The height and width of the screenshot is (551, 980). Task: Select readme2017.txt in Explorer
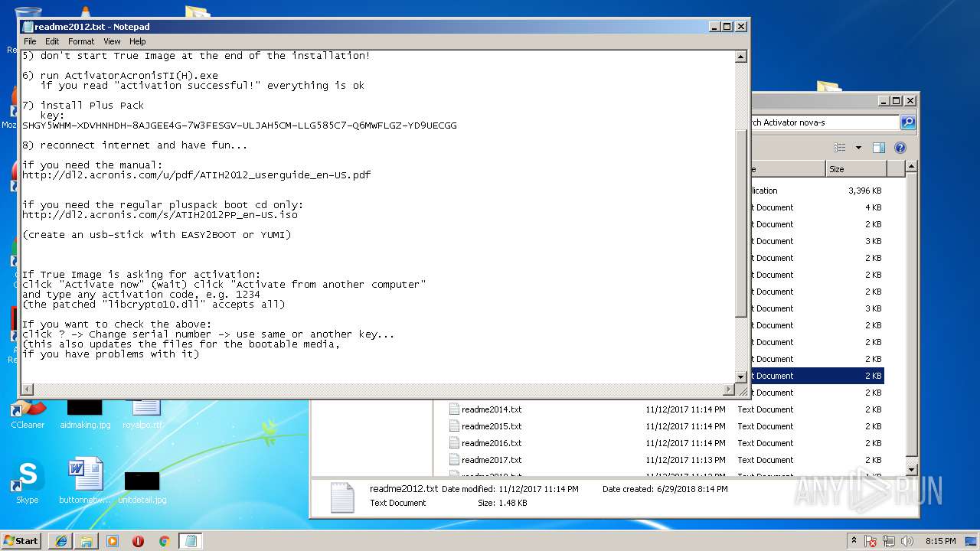click(492, 460)
